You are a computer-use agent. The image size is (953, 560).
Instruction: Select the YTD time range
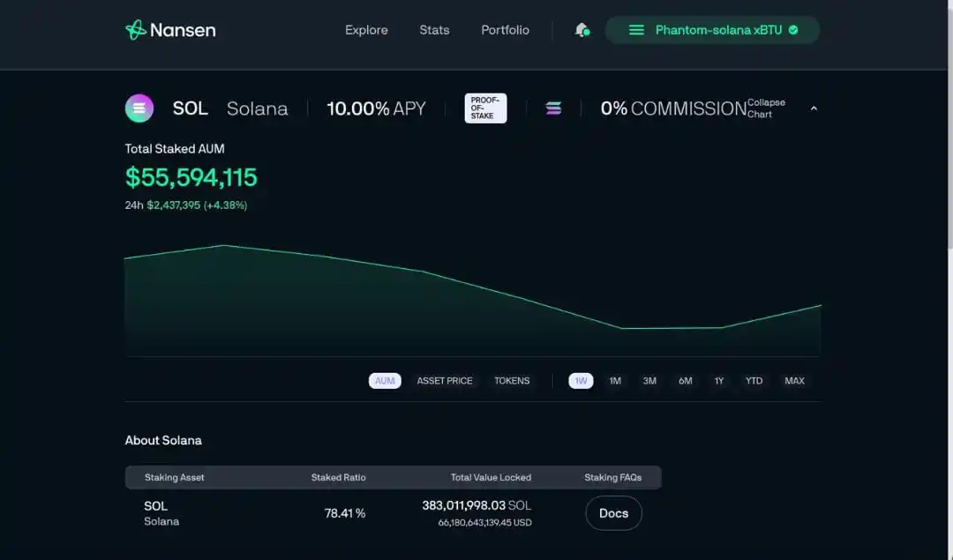coord(754,381)
